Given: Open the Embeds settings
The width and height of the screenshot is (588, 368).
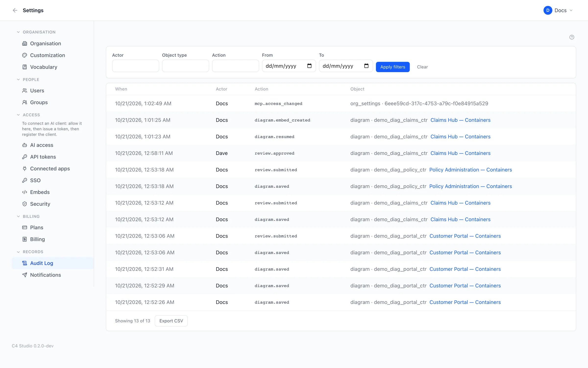Looking at the screenshot, I should (x=53, y=192).
